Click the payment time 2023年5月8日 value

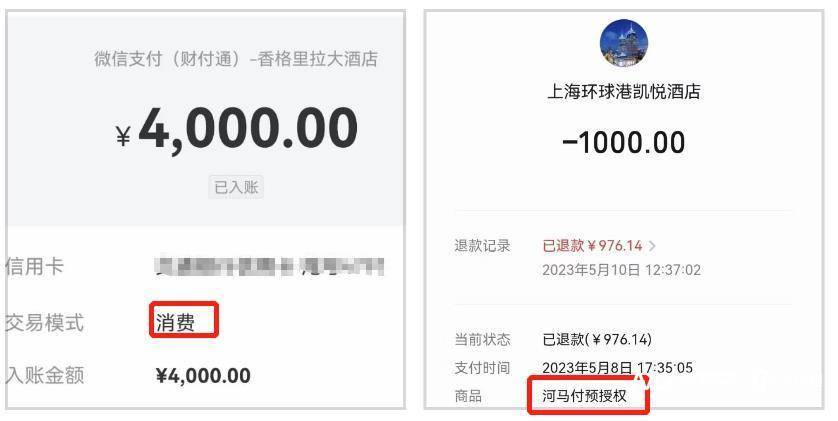pos(617,368)
